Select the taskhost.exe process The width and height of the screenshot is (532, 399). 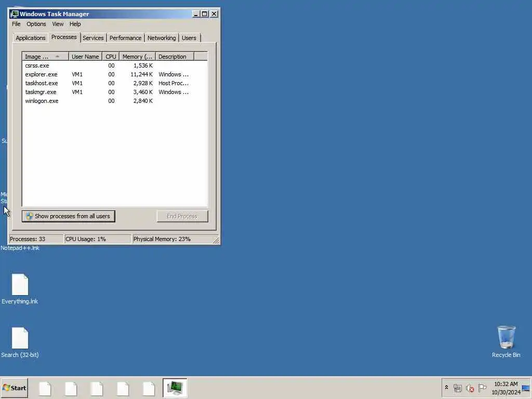coord(115,83)
